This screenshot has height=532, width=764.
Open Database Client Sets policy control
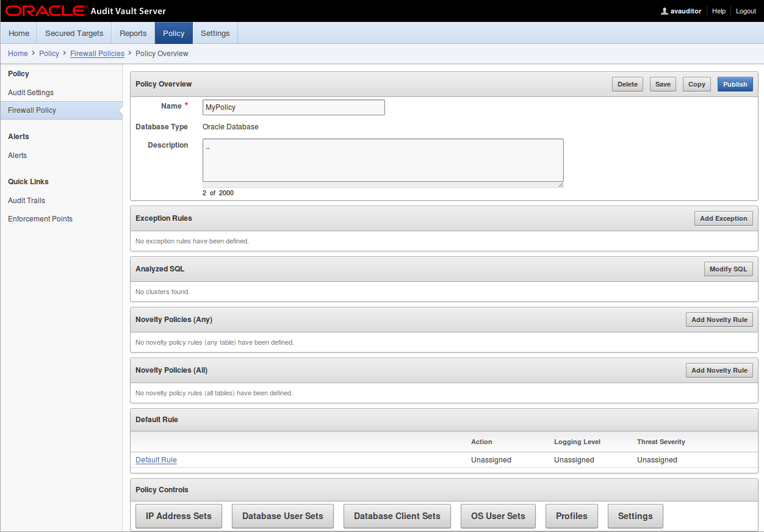click(397, 516)
